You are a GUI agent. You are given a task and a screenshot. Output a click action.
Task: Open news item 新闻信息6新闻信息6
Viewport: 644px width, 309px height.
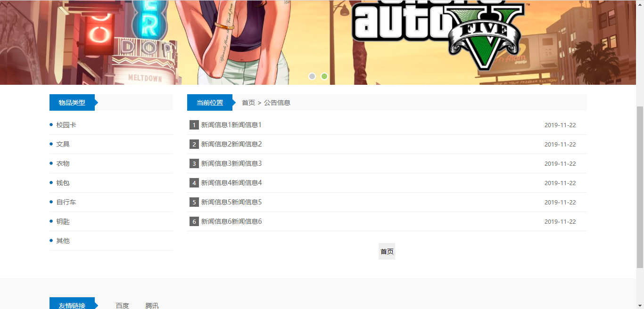pyautogui.click(x=231, y=221)
